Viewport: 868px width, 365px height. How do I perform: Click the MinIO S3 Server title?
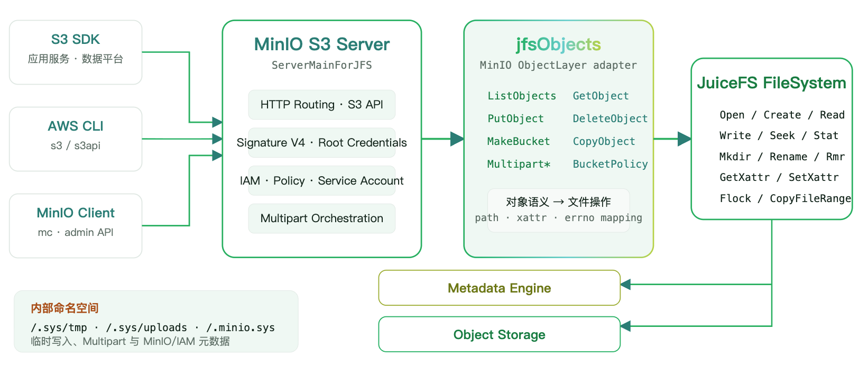tap(322, 44)
